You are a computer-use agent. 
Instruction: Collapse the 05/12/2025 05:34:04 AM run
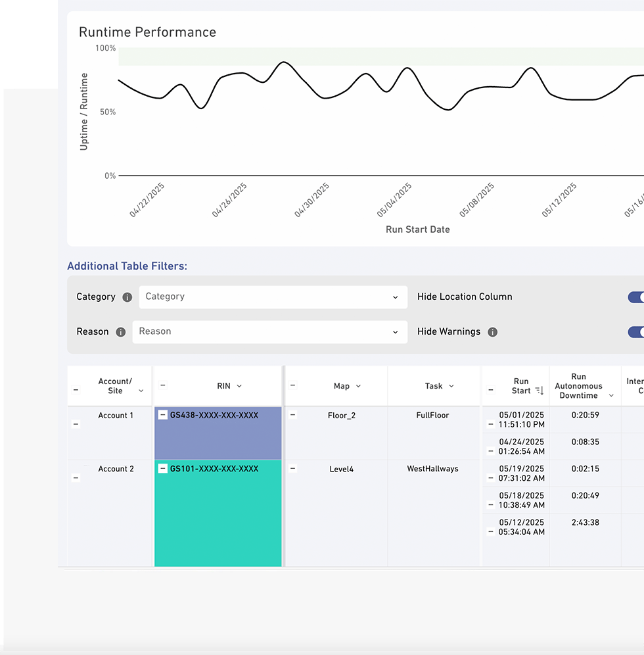pyautogui.click(x=491, y=532)
